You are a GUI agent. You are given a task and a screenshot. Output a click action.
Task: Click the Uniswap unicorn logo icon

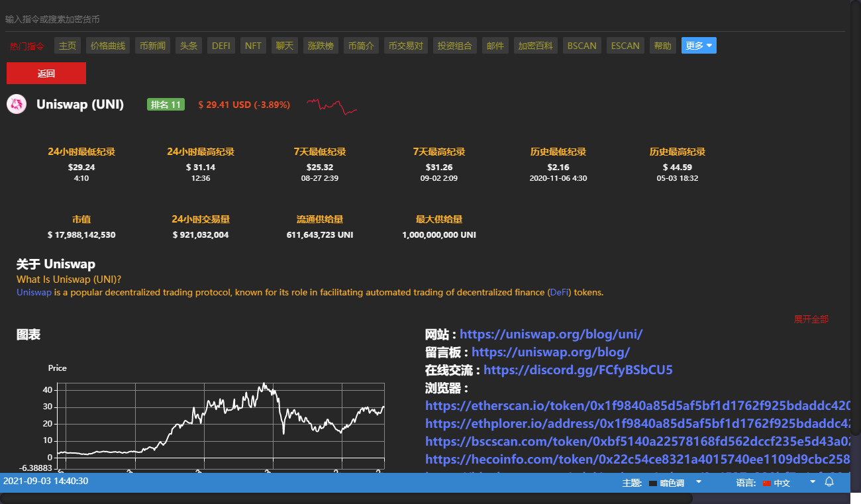17,104
